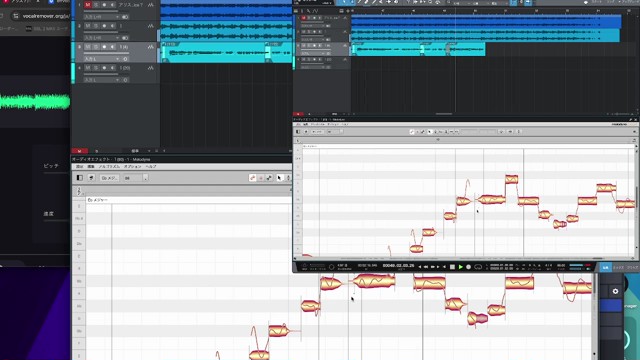Viewport: 640px width, 360px height.
Task: Open the Db major scale dropdown in Melodyne
Action: coord(109,178)
